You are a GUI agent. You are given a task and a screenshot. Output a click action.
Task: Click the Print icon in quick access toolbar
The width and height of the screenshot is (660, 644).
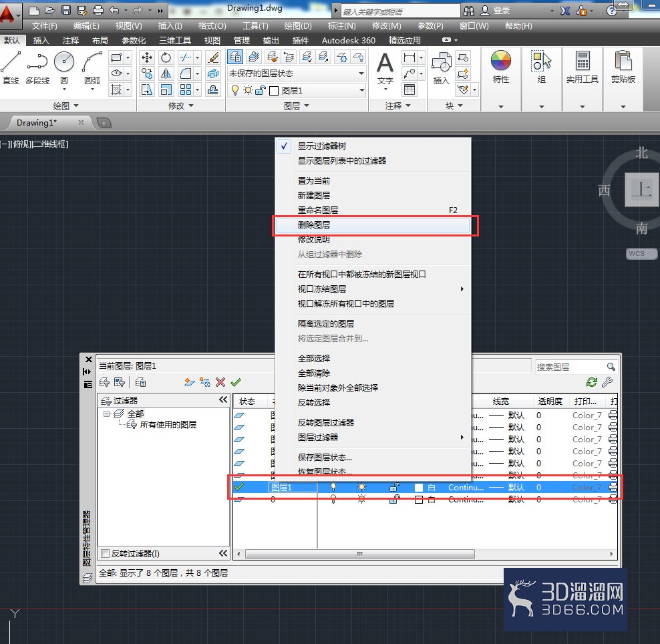click(x=98, y=11)
